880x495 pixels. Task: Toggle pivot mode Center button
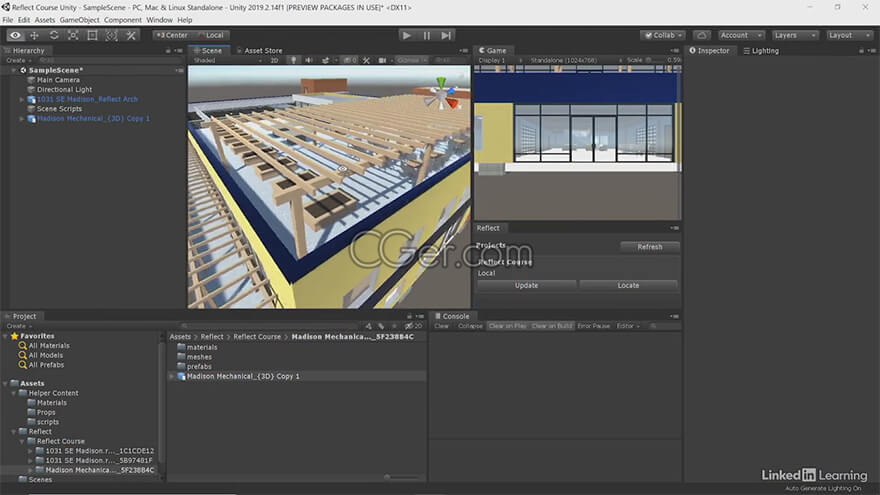coord(172,35)
